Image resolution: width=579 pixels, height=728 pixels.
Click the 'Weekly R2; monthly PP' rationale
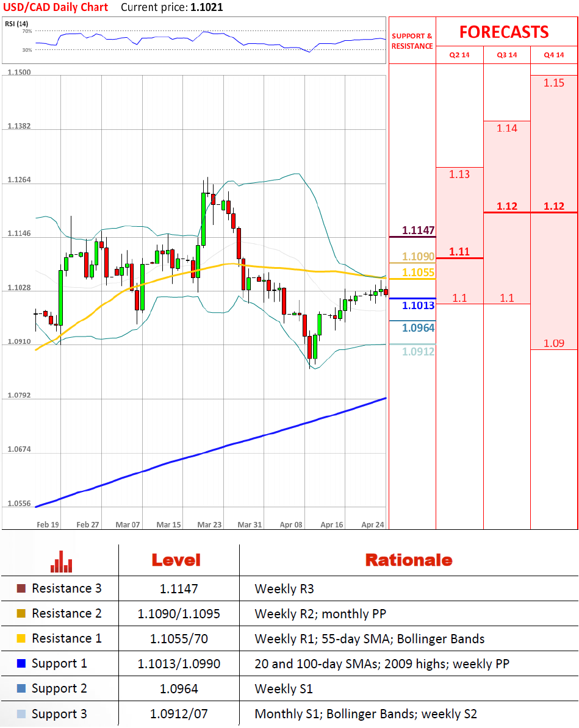tap(320, 614)
